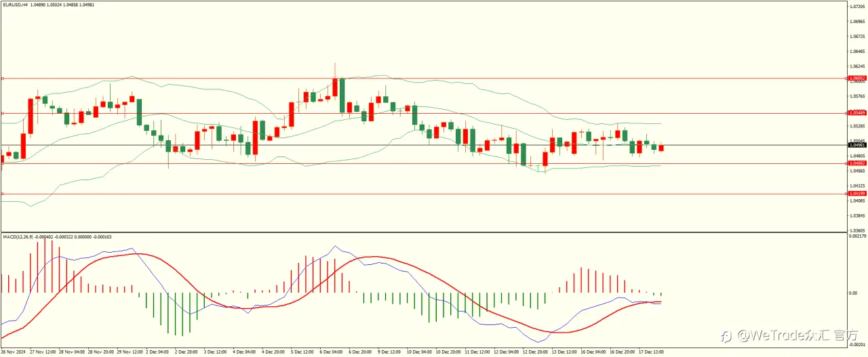Click the EURUSD,H4 chart header text

tap(15, 5)
